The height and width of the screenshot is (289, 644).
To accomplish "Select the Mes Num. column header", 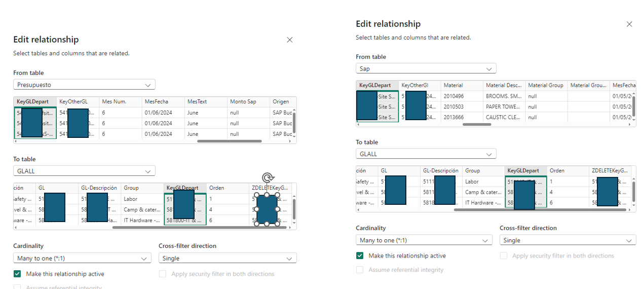I will point(120,101).
